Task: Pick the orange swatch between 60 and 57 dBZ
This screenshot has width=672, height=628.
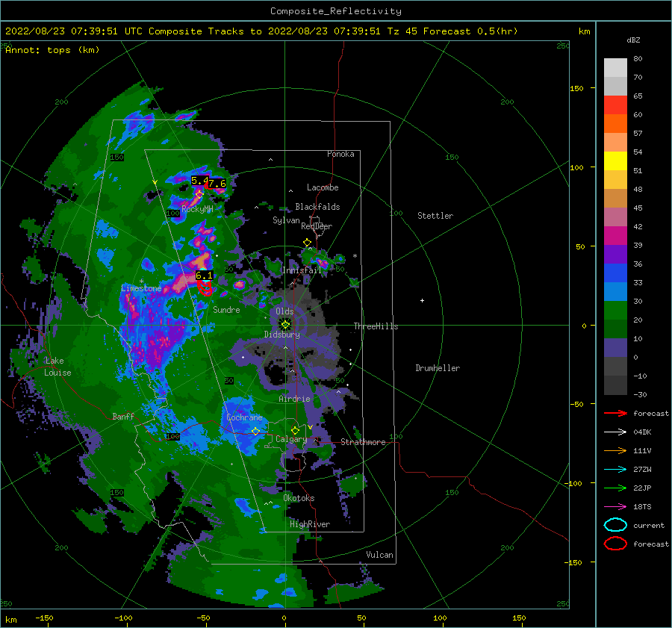Action: click(x=615, y=124)
